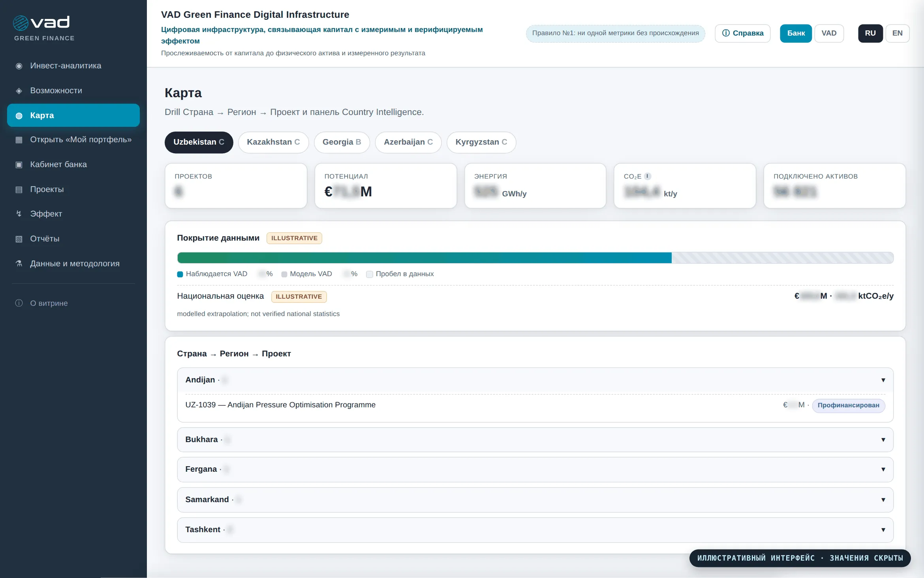The height and width of the screenshot is (578, 924).
Task: Expand the Bukhara region row
Action: (x=535, y=440)
